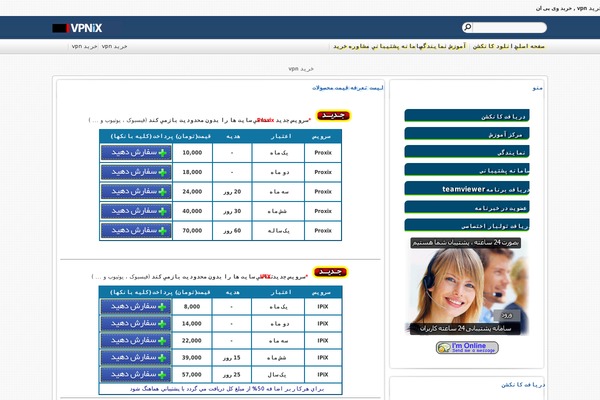The width and height of the screenshot is (600, 400).
Task: Open the teamviewer download sidebar button
Action: click(x=467, y=188)
